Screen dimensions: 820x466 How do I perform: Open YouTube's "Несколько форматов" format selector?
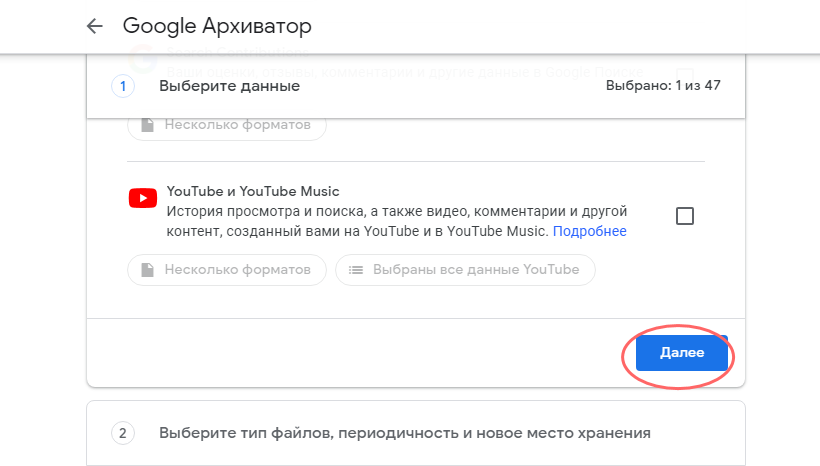(x=227, y=270)
